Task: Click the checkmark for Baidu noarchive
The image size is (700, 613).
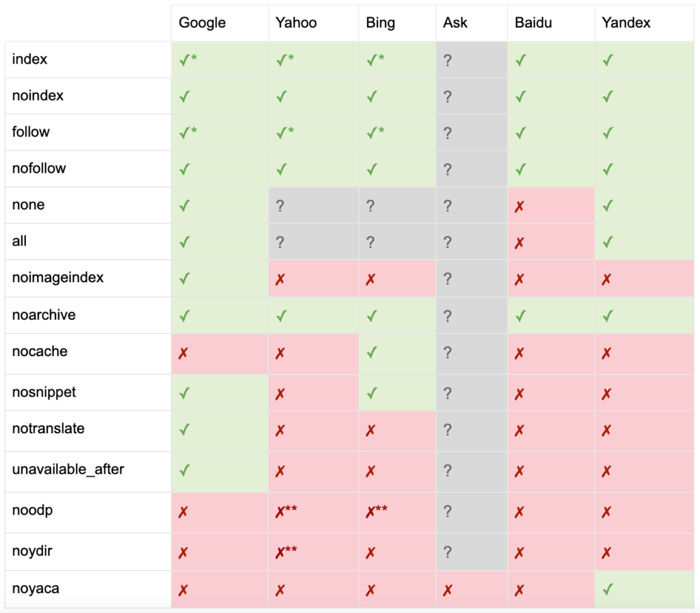Action: pos(520,316)
